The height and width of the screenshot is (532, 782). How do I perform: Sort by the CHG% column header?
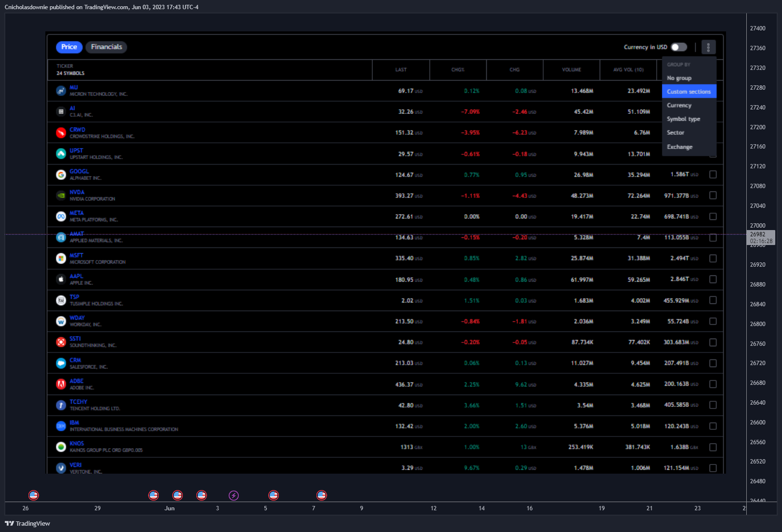click(458, 70)
